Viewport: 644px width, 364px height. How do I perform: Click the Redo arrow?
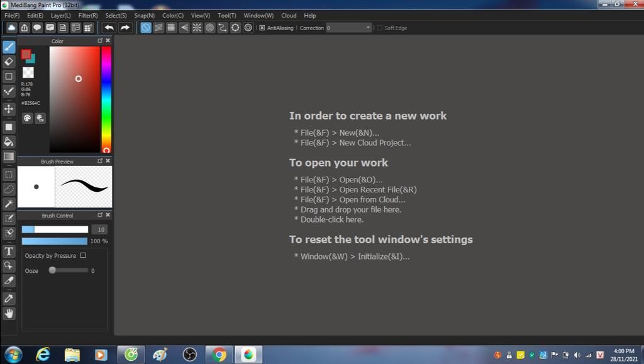click(x=125, y=28)
